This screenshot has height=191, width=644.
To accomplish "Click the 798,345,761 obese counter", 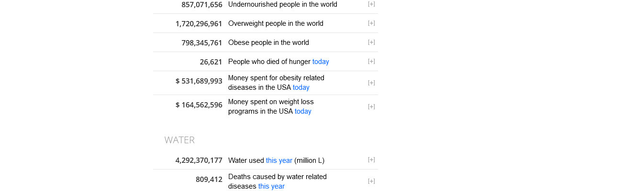I will [201, 43].
